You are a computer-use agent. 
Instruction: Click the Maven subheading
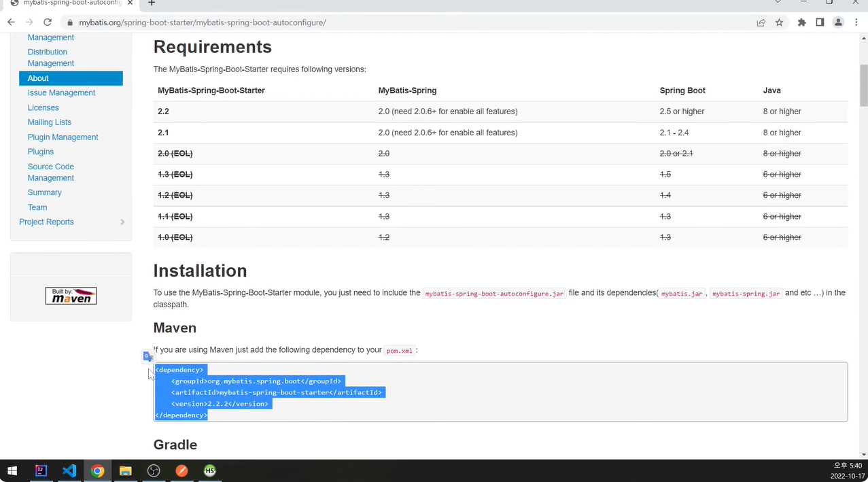pos(175,328)
